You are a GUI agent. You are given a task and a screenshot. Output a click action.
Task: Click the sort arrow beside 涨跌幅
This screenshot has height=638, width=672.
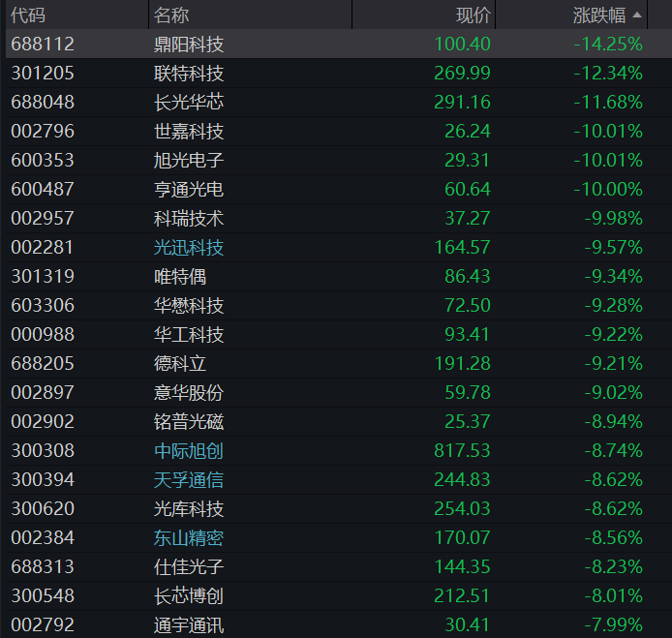pyautogui.click(x=637, y=15)
